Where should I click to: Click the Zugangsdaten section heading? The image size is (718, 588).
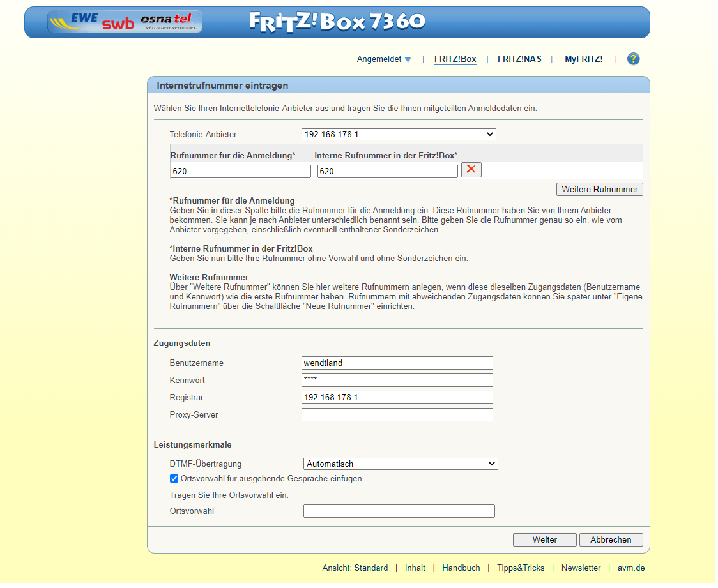pyautogui.click(x=183, y=345)
